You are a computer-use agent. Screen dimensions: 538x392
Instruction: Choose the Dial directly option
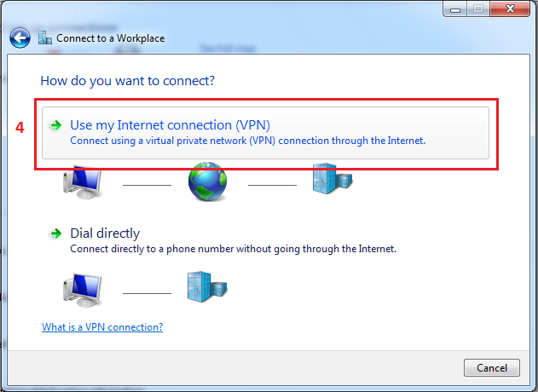click(105, 233)
